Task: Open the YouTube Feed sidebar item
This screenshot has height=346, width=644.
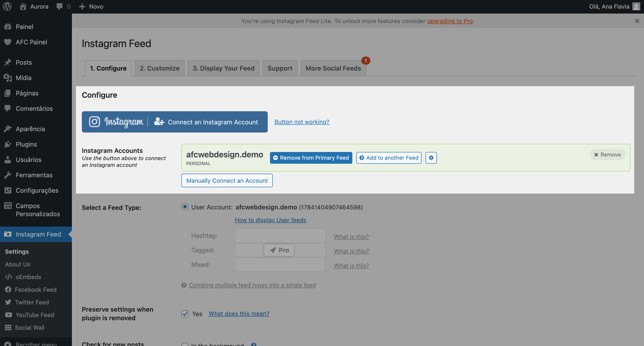Action: 35,315
